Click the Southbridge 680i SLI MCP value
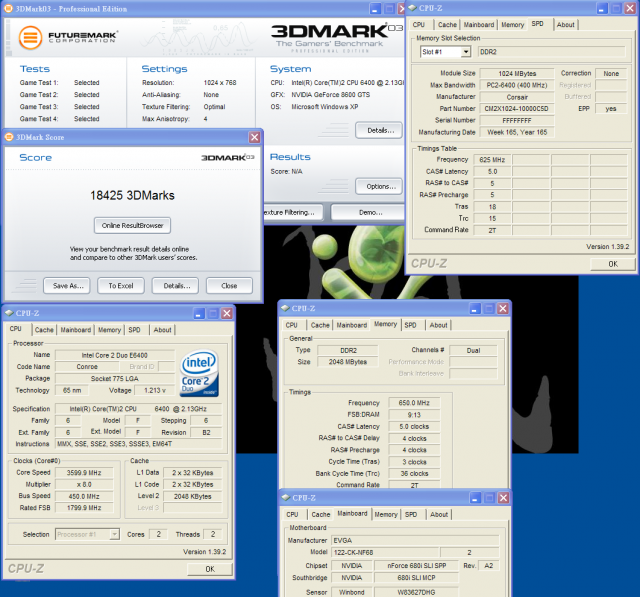 point(416,577)
